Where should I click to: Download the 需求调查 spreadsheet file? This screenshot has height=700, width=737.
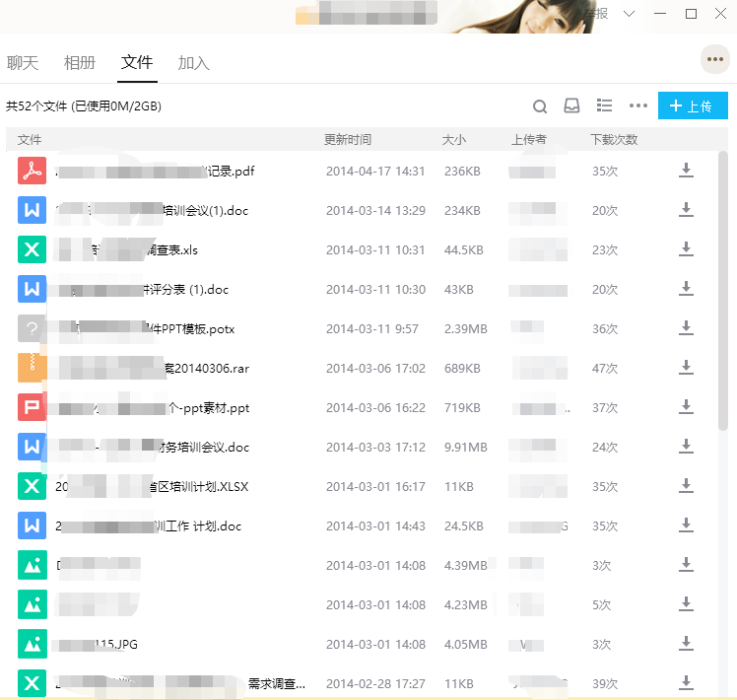point(686,683)
